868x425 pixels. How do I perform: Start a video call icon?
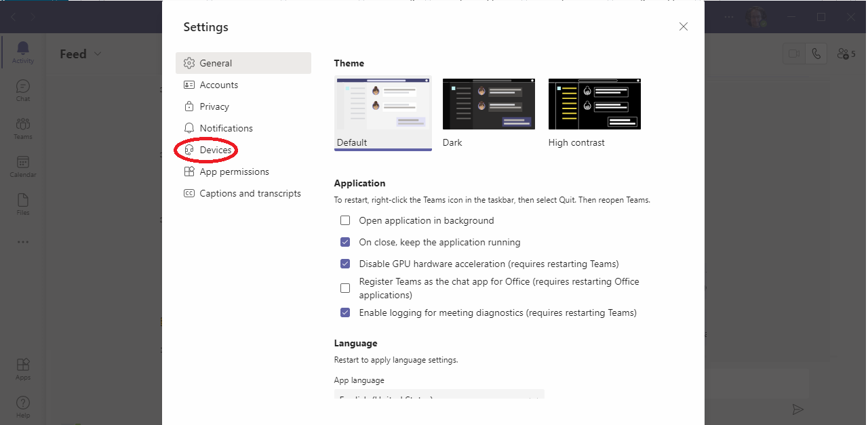(793, 54)
